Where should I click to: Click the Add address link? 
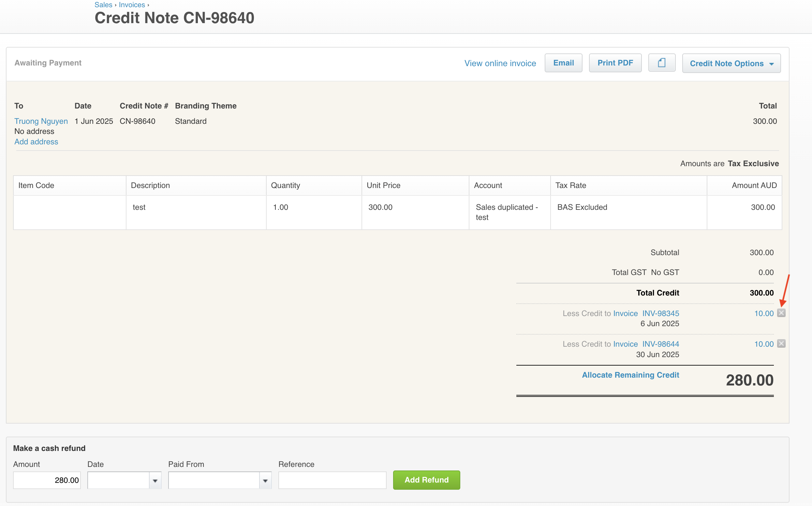[x=36, y=142]
